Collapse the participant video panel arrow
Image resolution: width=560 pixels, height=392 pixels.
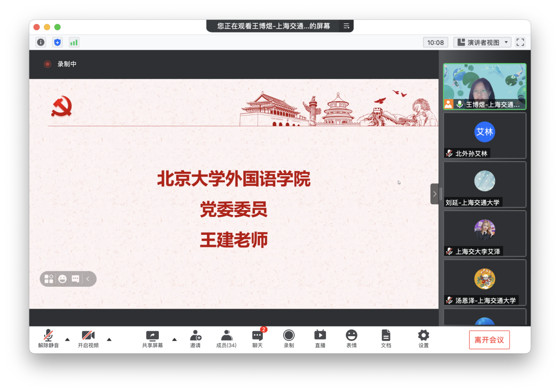pos(435,194)
